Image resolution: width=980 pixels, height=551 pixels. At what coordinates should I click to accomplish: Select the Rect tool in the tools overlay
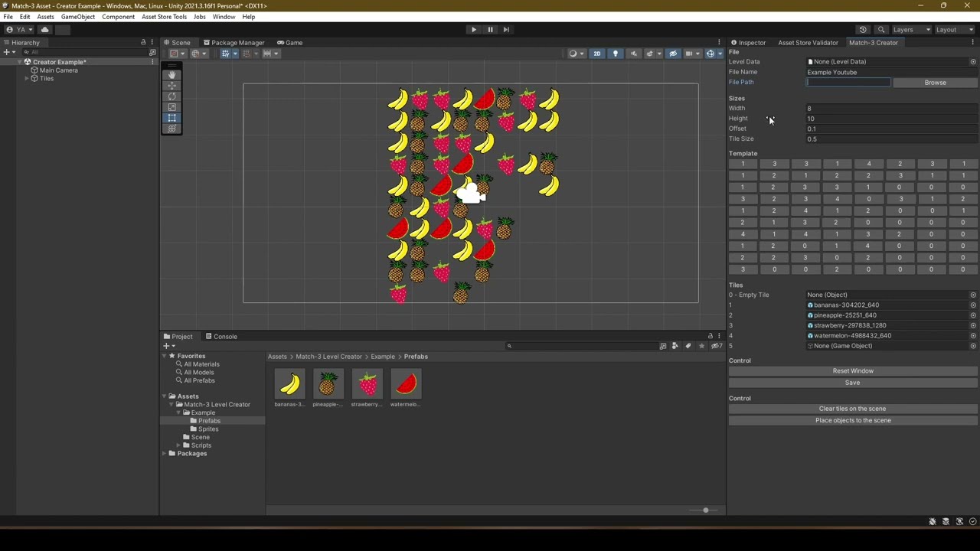(171, 116)
